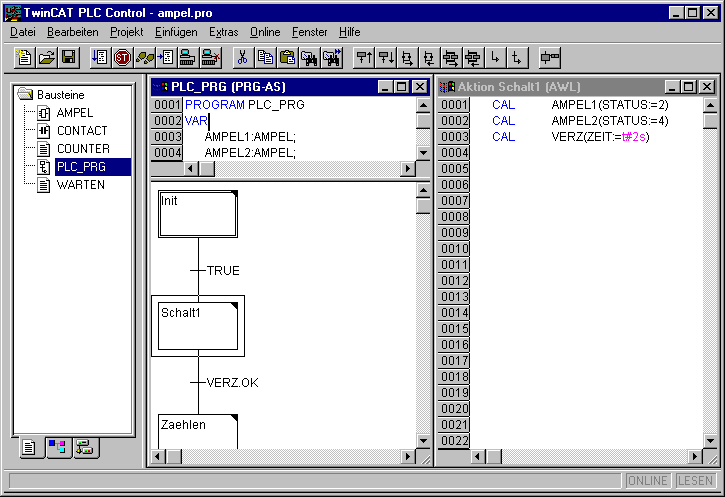Insert step-transition after icon

[x=386, y=58]
